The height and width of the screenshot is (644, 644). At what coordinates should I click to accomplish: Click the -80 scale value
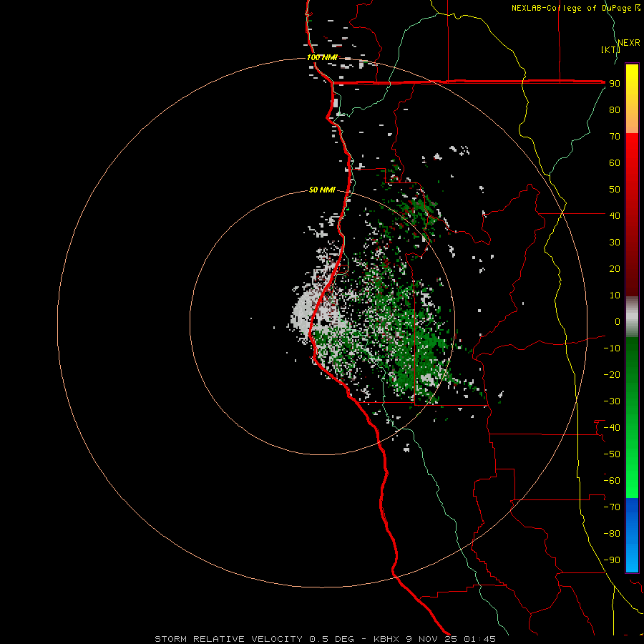(x=612, y=534)
